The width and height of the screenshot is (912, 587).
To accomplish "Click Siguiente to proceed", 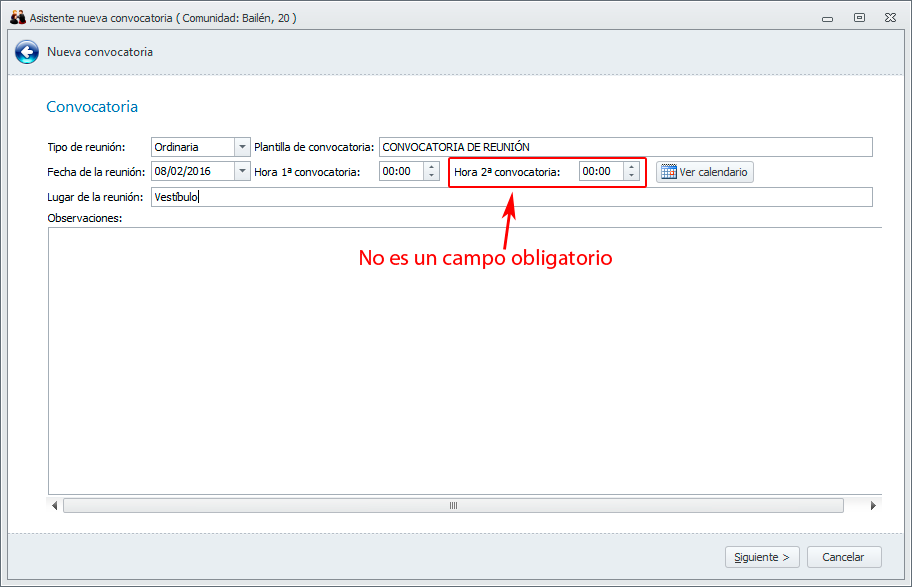I will tap(762, 557).
